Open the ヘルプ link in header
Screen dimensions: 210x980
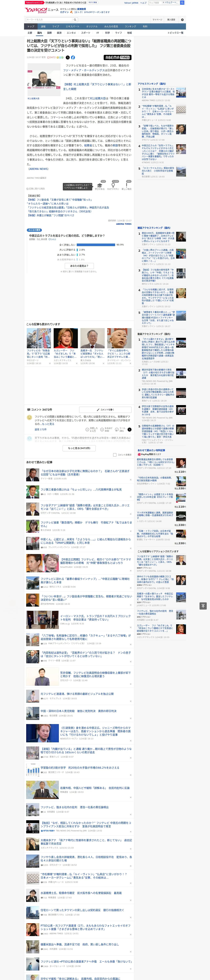point(143,3)
